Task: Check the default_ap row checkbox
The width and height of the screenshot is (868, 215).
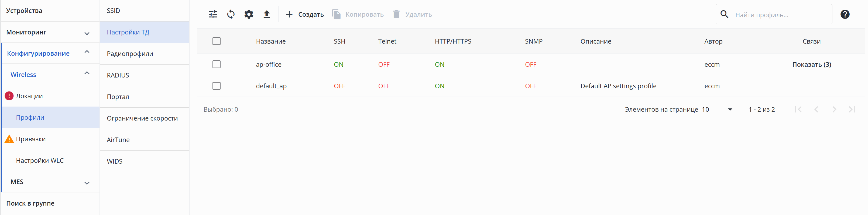Action: (216, 86)
